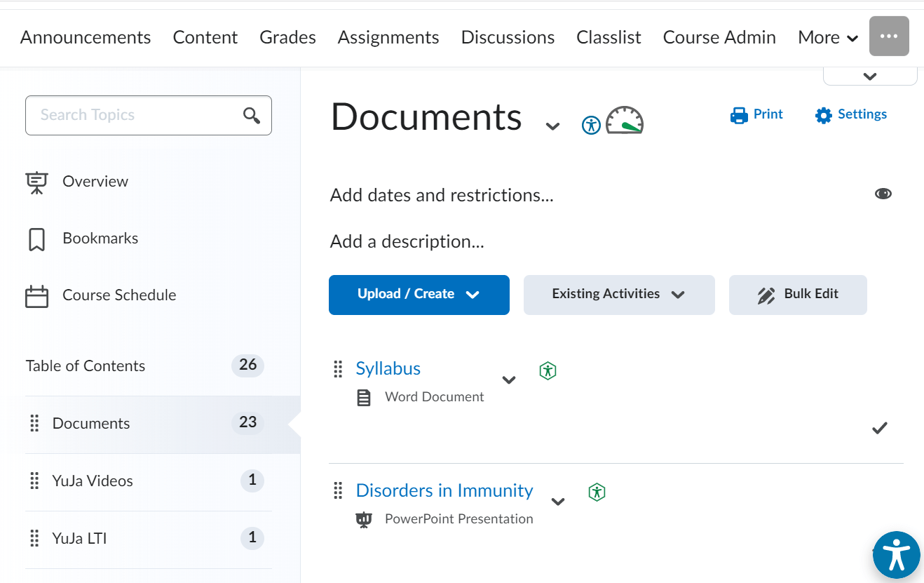Screen dimensions: 924x583
Task: Open the Disorders in Immunity link
Action: click(x=444, y=490)
